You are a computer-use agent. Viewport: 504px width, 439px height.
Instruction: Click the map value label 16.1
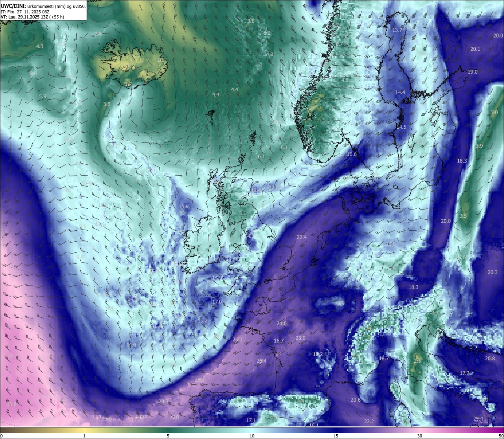(x=314, y=425)
